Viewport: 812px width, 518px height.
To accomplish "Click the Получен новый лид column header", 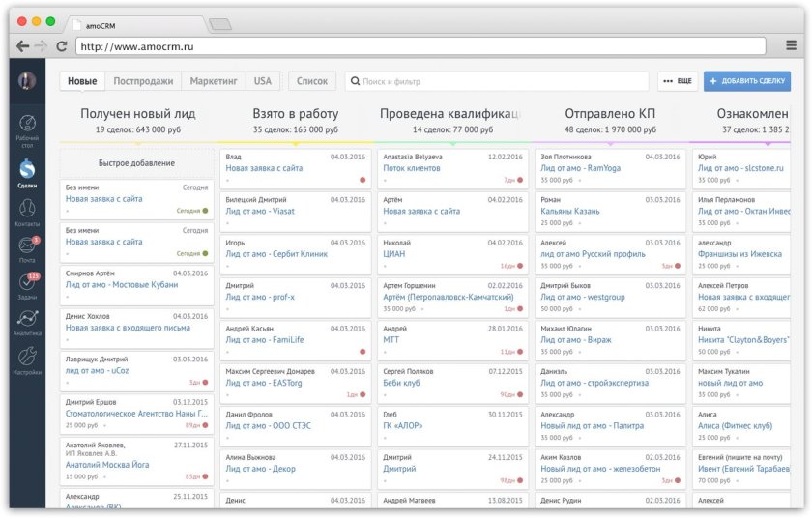I will coord(137,114).
